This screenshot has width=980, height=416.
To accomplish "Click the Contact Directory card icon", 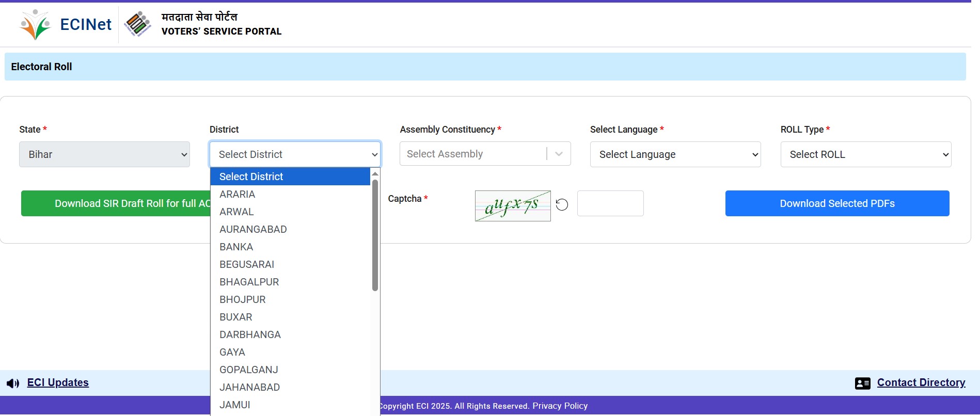I will pos(862,383).
